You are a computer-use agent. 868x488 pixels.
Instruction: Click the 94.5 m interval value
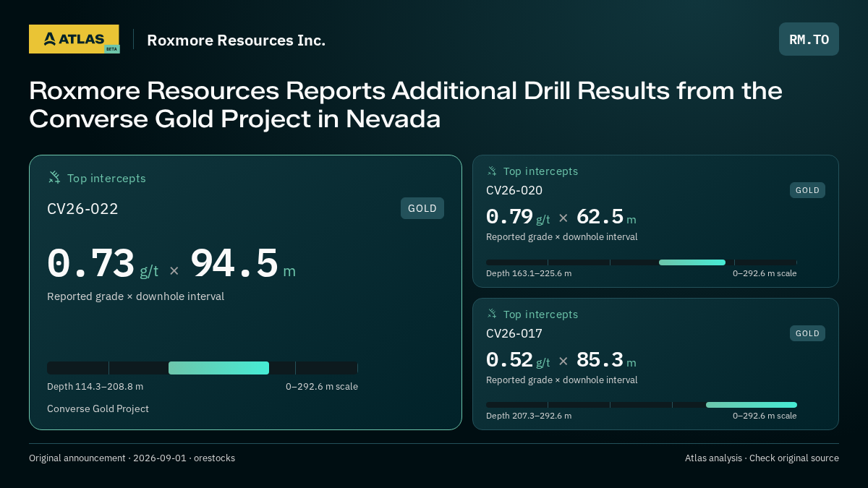click(x=243, y=263)
